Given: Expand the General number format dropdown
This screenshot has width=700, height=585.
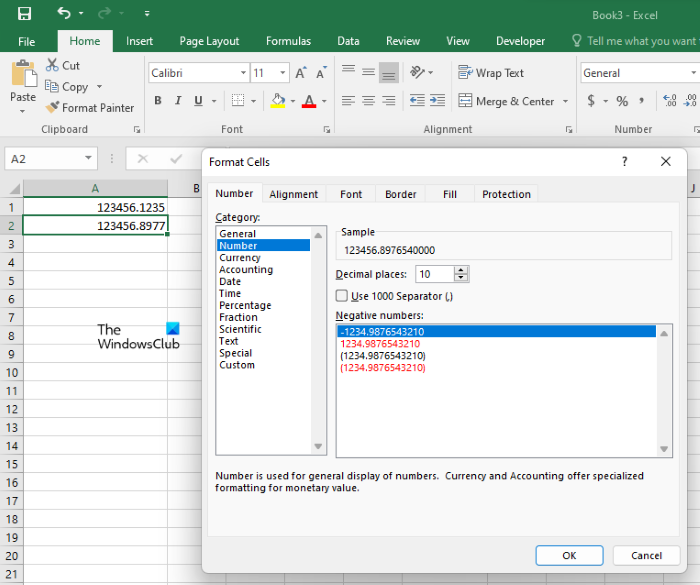Looking at the screenshot, I should 695,73.
